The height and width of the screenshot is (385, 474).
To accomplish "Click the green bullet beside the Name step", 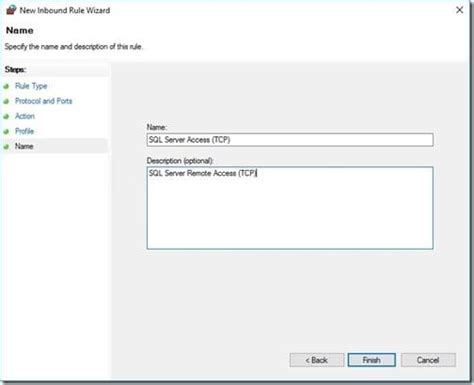I will pos(6,147).
